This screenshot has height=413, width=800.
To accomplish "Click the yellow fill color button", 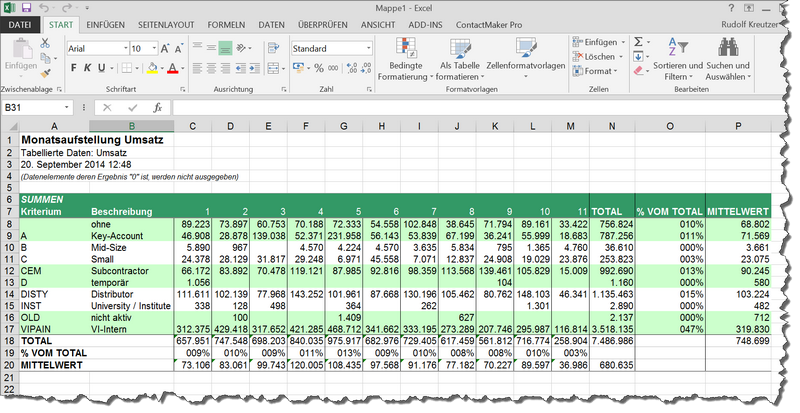I will 150,68.
